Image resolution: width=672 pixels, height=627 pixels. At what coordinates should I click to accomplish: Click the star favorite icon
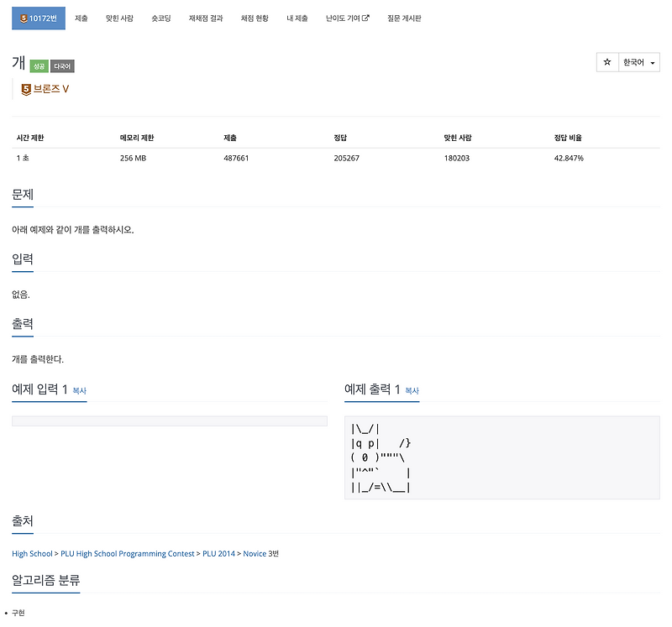tap(606, 62)
